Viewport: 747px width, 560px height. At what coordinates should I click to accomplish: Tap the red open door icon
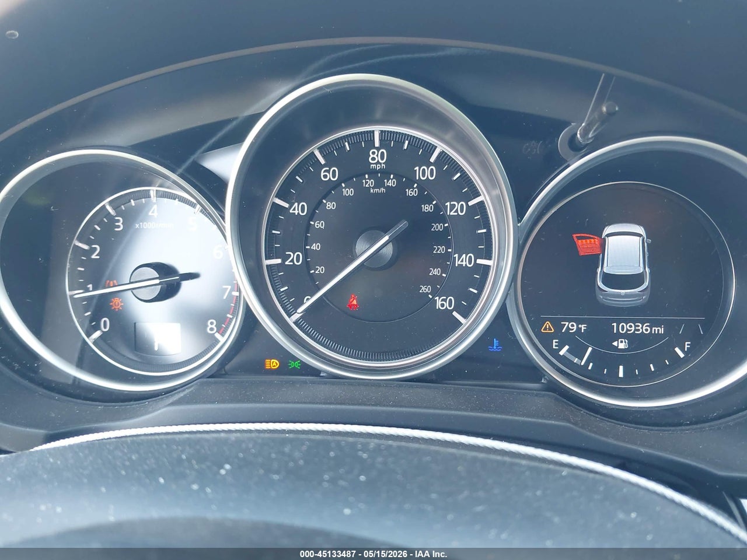(587, 244)
